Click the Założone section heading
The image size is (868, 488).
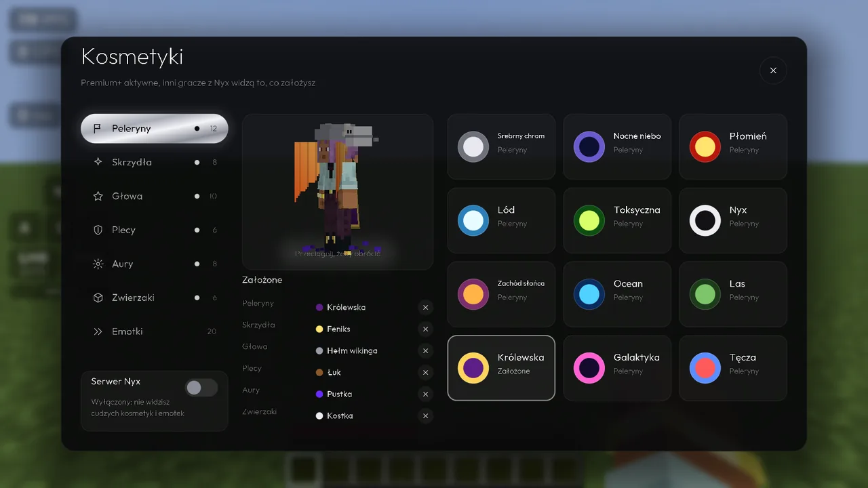262,280
